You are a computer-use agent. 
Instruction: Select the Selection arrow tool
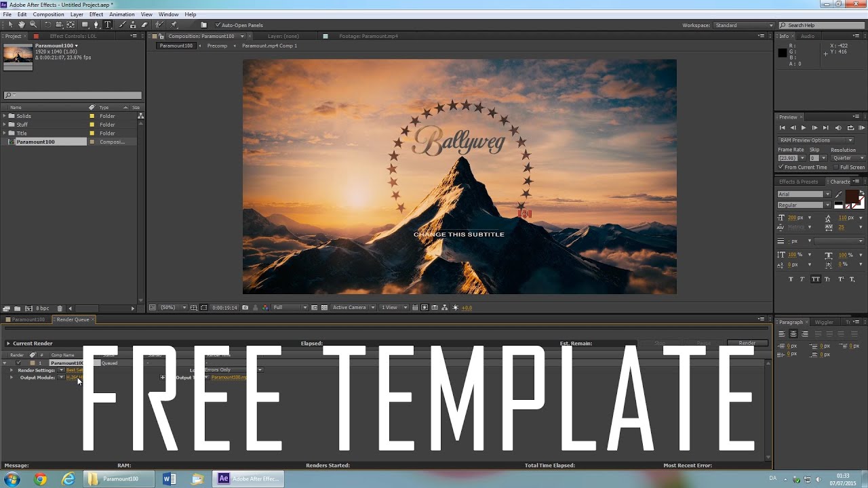click(11, 24)
